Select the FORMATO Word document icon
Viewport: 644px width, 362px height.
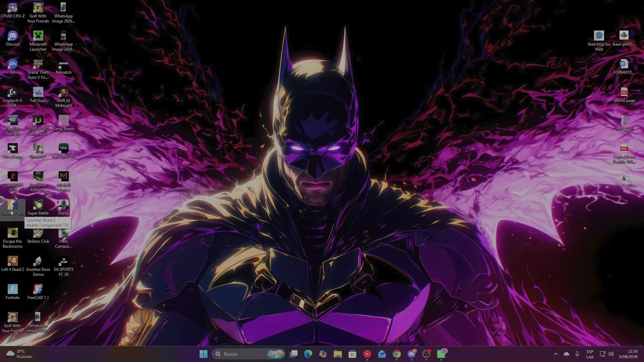[624, 67]
